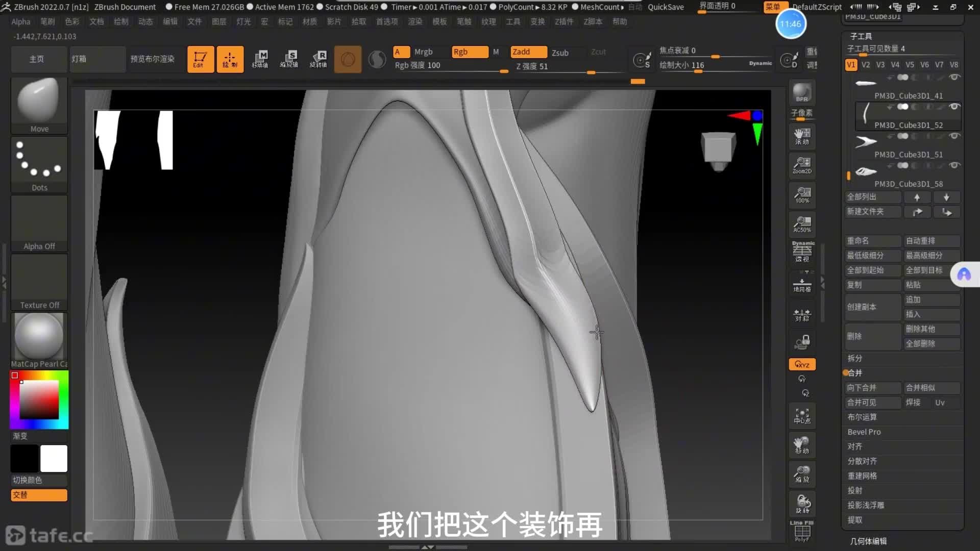Click the white secondary color swatch
Screen dimensions: 980x551
pos(54,458)
